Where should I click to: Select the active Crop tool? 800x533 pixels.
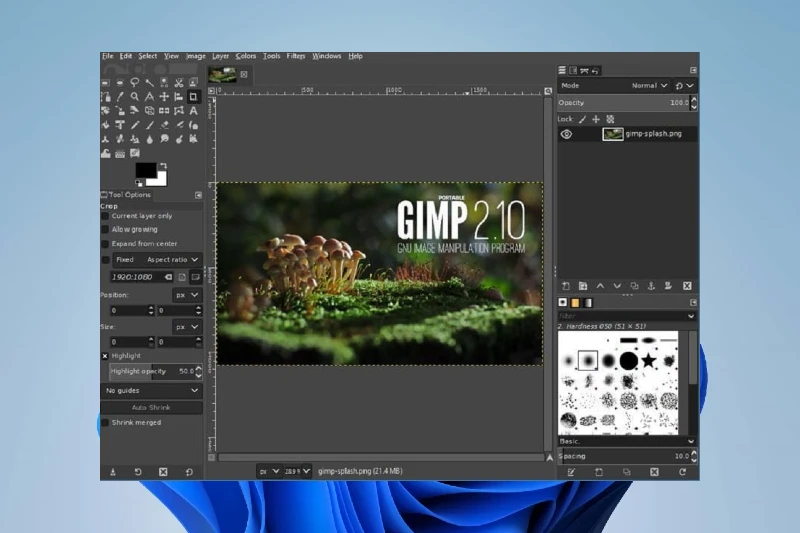(x=193, y=96)
